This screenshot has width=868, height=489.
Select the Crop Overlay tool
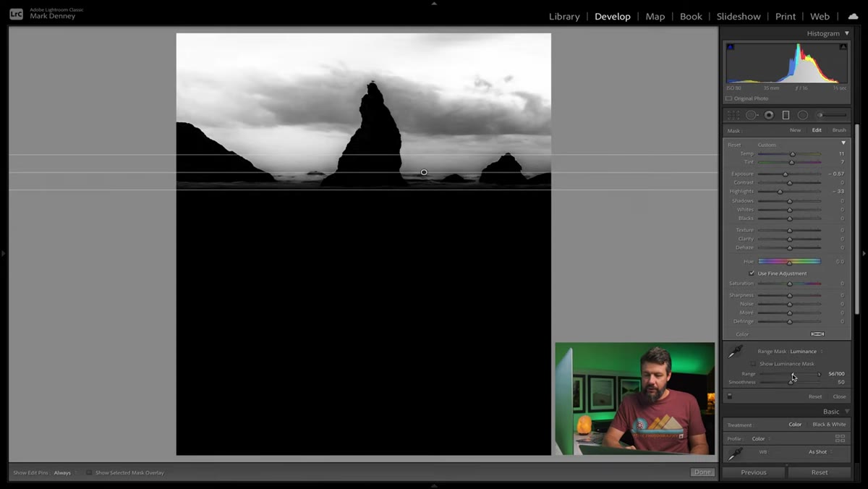click(x=733, y=115)
